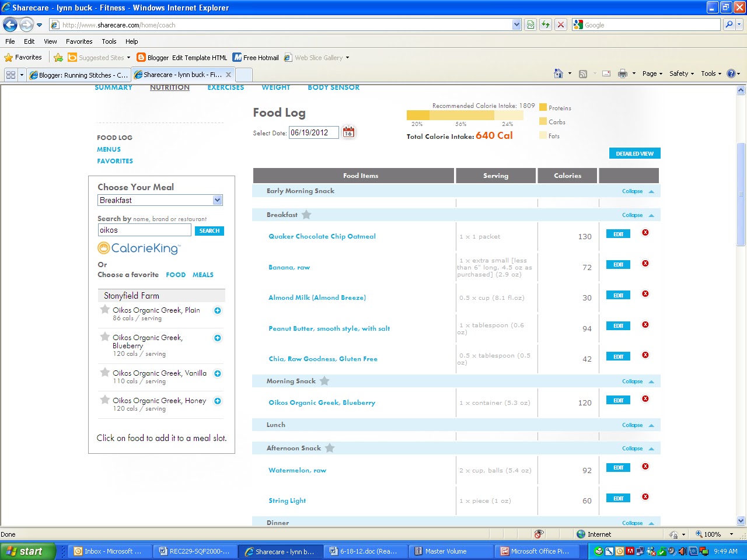
Task: Click the page vertical scrollbar thumb
Action: pos(741,194)
